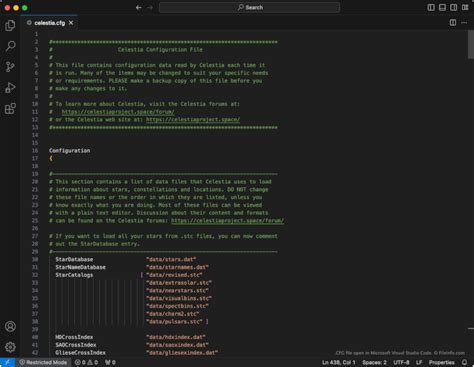Split the editor to the right

(453, 23)
